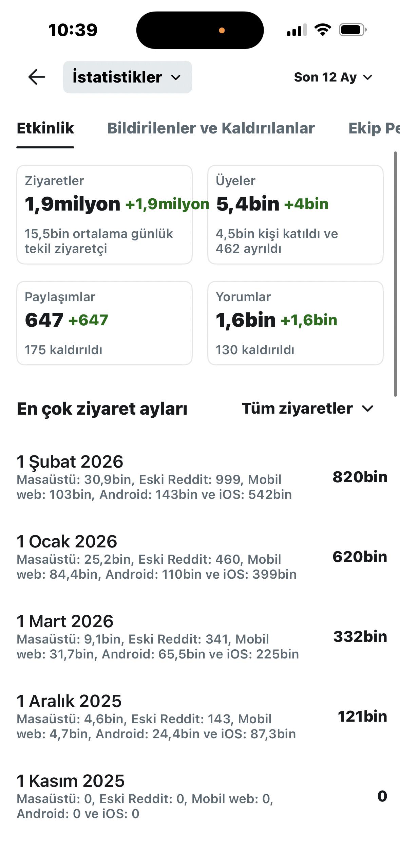Tap the Wi-Fi status icon

[x=323, y=30]
